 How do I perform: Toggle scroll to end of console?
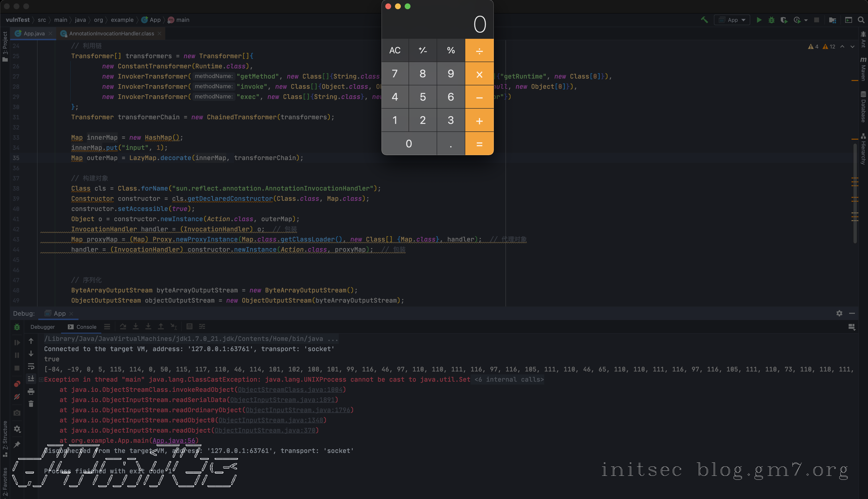point(31,379)
